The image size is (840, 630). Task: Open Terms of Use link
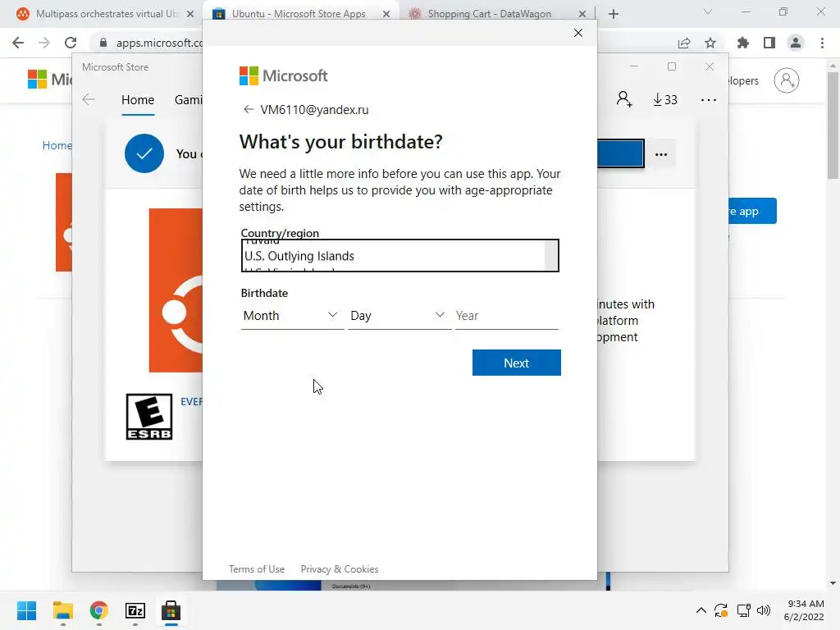tap(257, 569)
